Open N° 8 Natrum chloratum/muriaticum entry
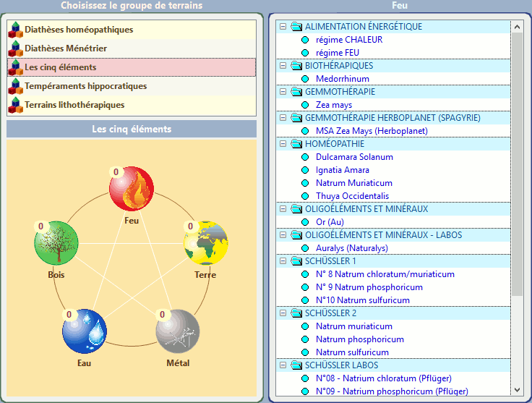The image size is (532, 403). click(385, 274)
